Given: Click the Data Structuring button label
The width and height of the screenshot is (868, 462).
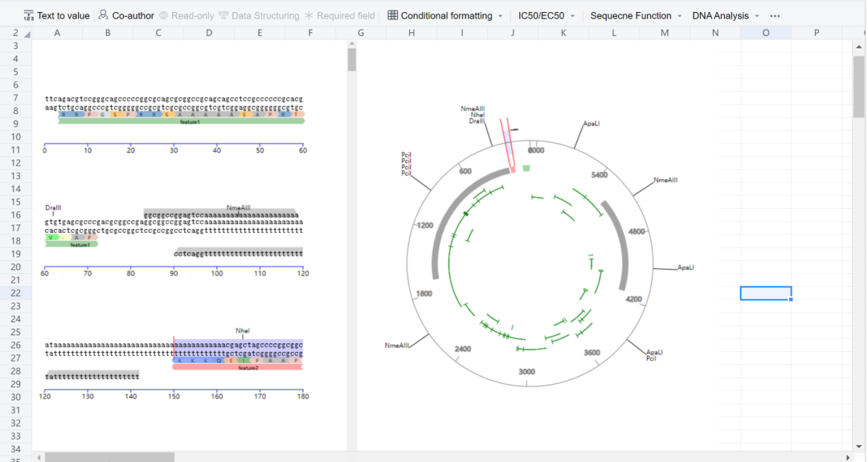Looking at the screenshot, I should [x=265, y=15].
